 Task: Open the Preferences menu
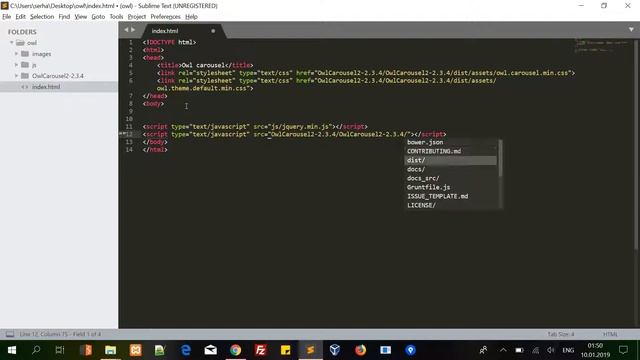click(x=165, y=17)
